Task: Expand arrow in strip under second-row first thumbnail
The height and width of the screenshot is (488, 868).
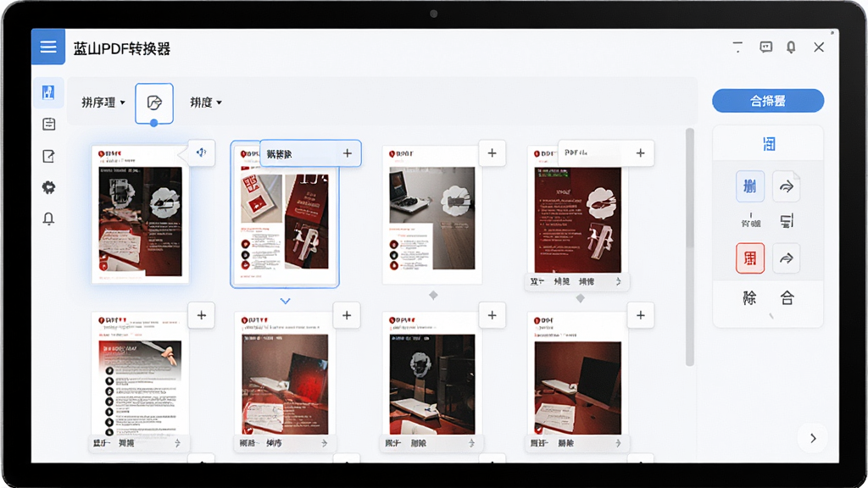Action: (178, 443)
